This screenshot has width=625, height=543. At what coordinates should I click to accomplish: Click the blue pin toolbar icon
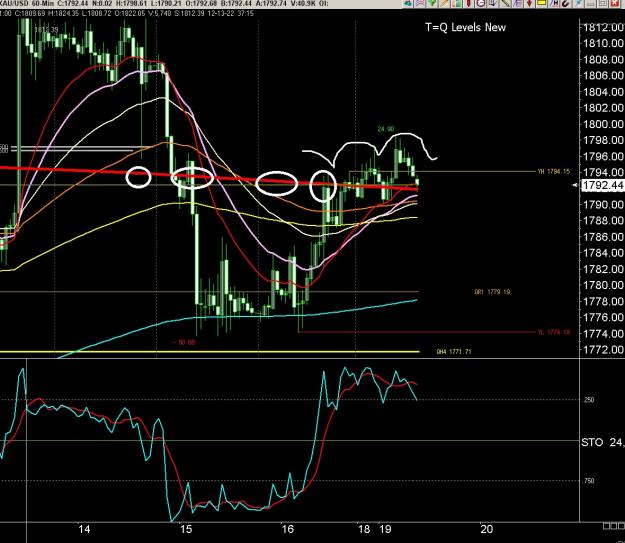[x=578, y=3]
